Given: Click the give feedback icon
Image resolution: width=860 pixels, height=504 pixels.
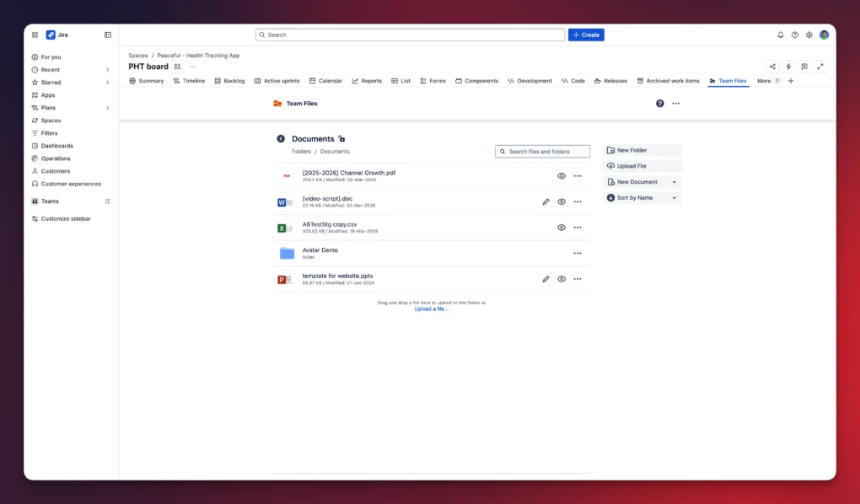Looking at the screenshot, I should pyautogui.click(x=804, y=67).
